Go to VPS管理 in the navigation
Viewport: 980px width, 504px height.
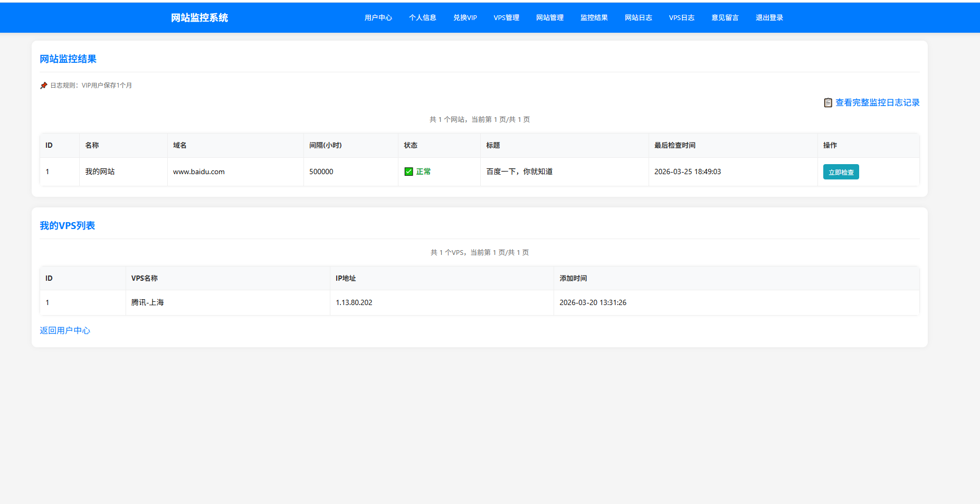point(506,18)
